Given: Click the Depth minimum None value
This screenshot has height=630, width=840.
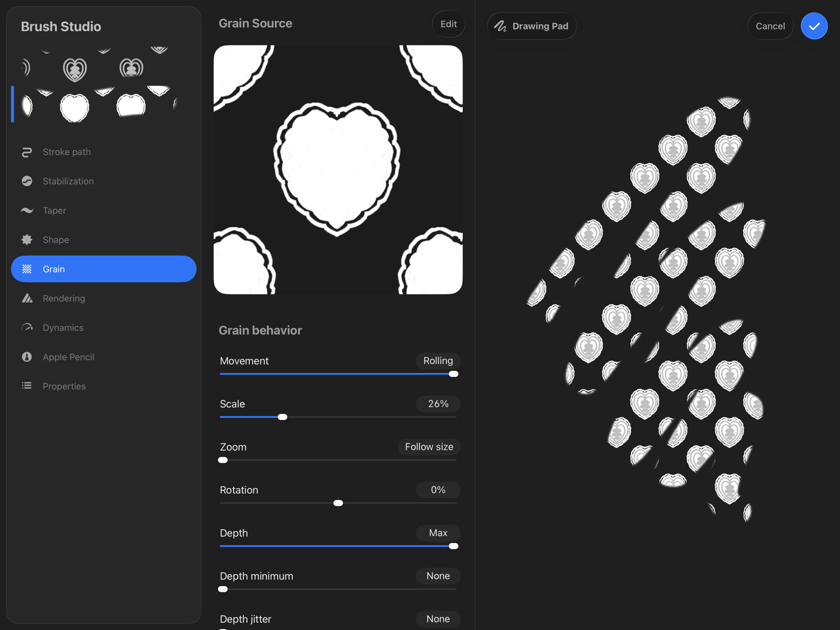Looking at the screenshot, I should click(x=438, y=576).
